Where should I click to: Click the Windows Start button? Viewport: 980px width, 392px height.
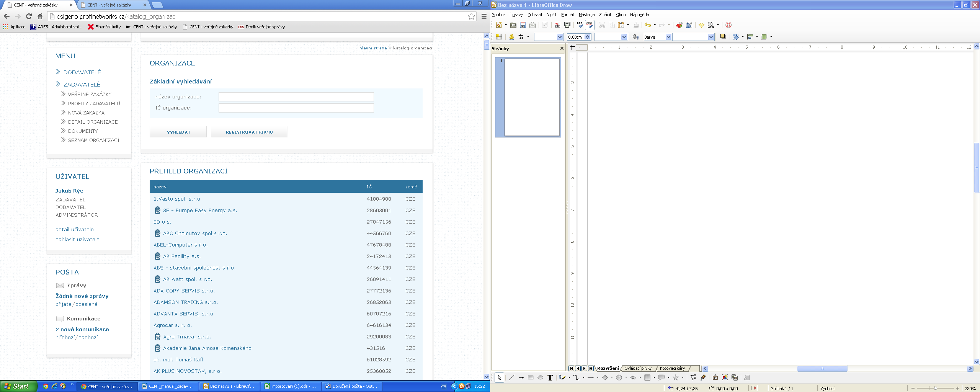18,386
